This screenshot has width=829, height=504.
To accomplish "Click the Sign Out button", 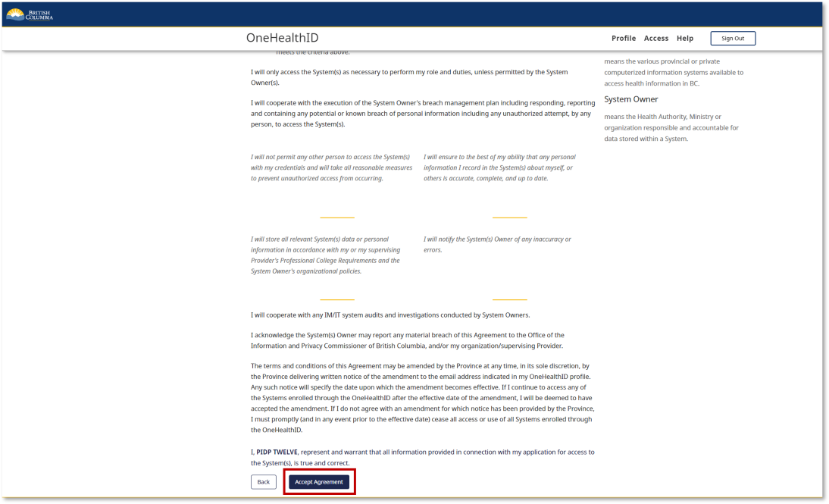I will pos(733,38).
